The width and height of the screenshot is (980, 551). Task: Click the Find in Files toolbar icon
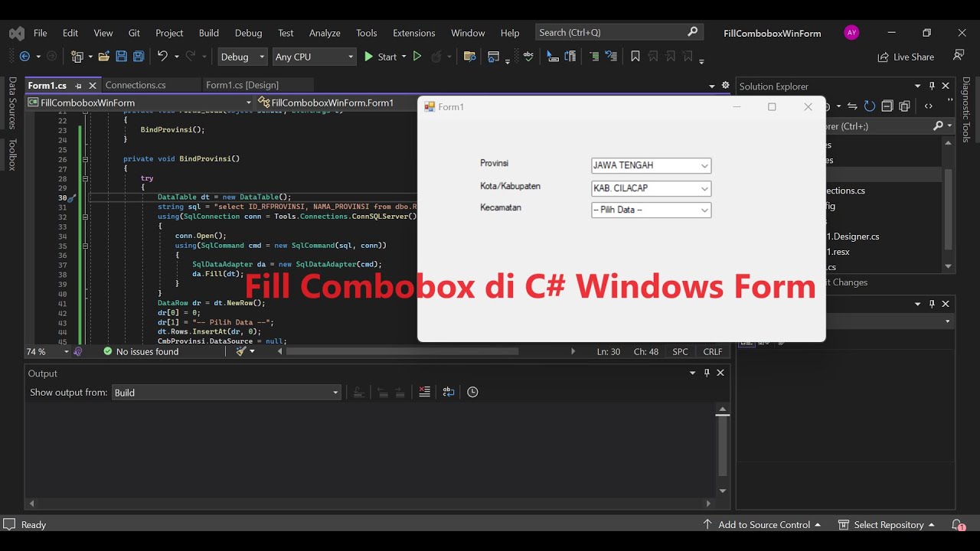click(x=470, y=57)
